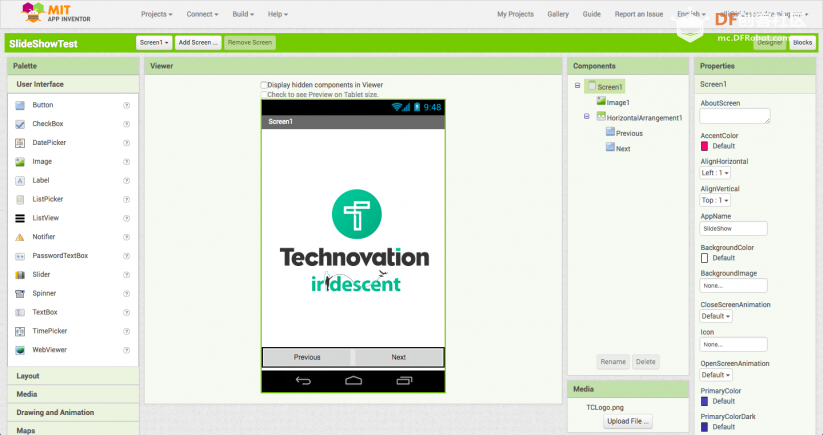Click the Remove Screen button
This screenshot has width=823, height=435.
250,43
